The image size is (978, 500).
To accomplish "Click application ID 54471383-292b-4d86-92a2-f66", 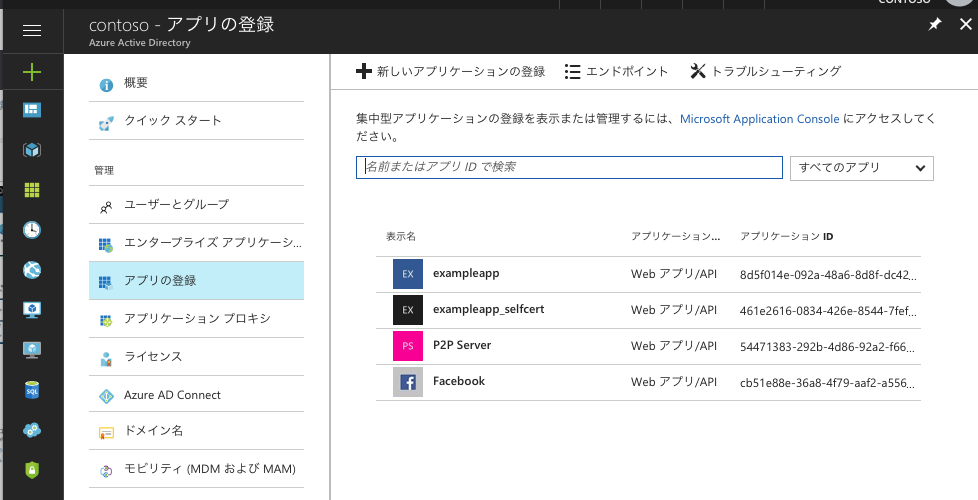I will 827,347.
